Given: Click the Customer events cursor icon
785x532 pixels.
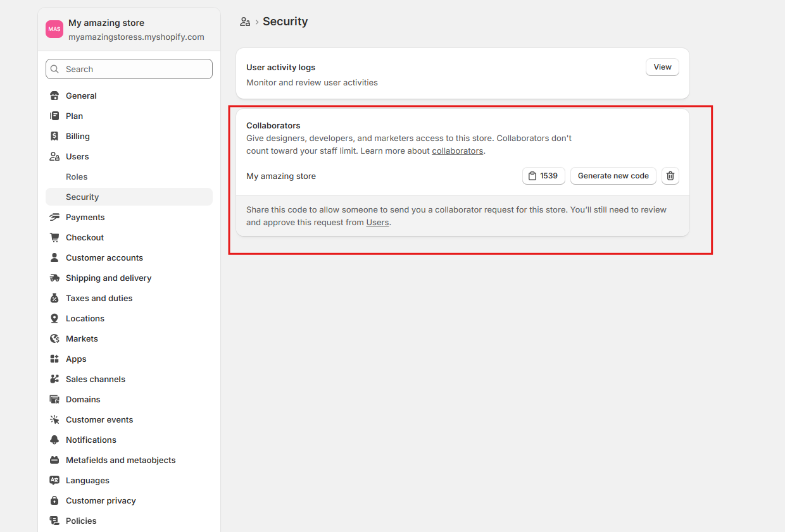Looking at the screenshot, I should (54, 419).
